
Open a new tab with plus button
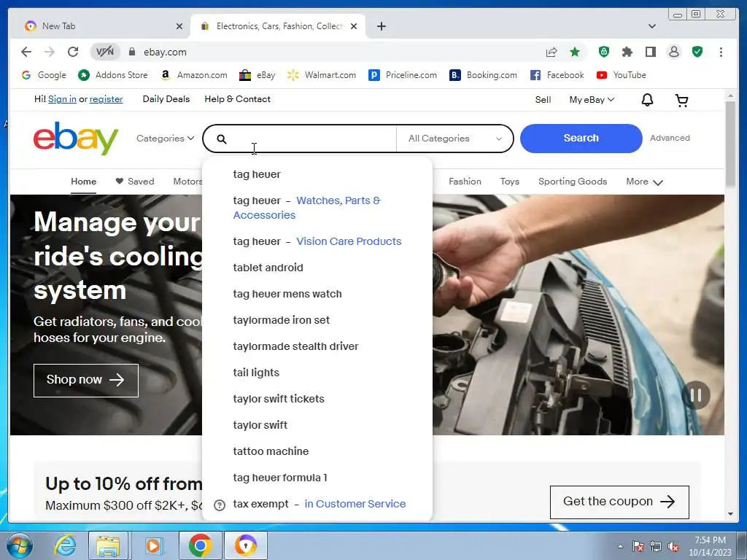point(381,26)
